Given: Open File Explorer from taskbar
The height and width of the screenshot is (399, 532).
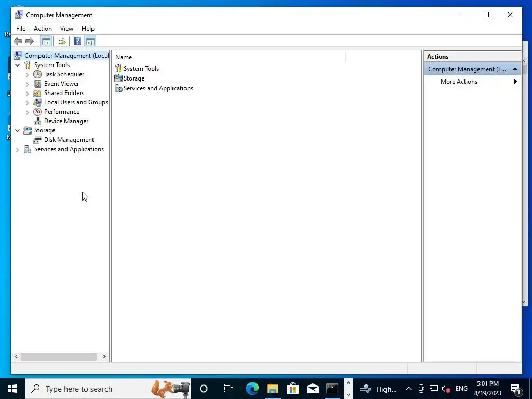Looking at the screenshot, I should tap(272, 389).
